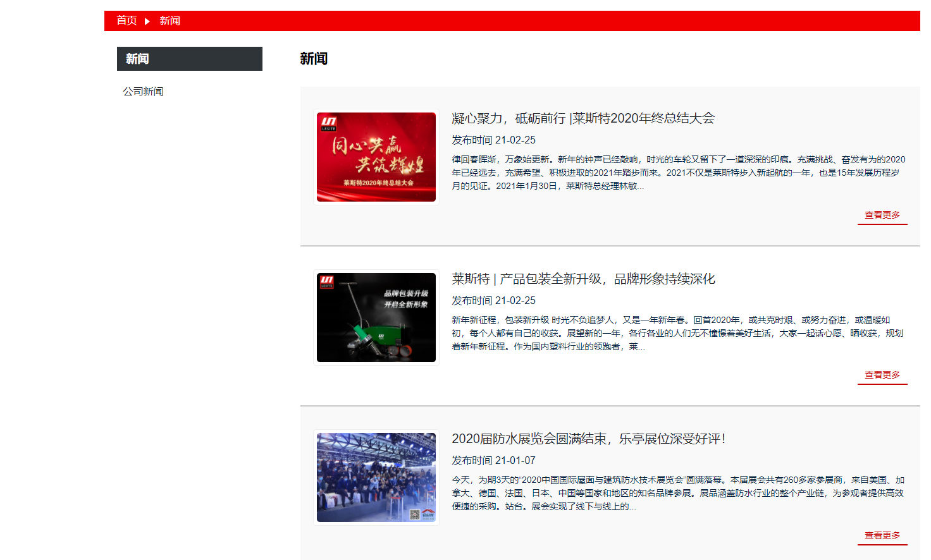Click 查看更多 for the 产品包装 article

click(882, 375)
